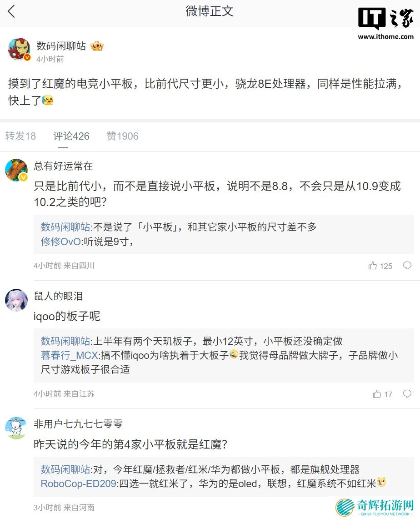Click username 鼠人的眼泪
The width and height of the screenshot is (420, 519).
(58, 296)
